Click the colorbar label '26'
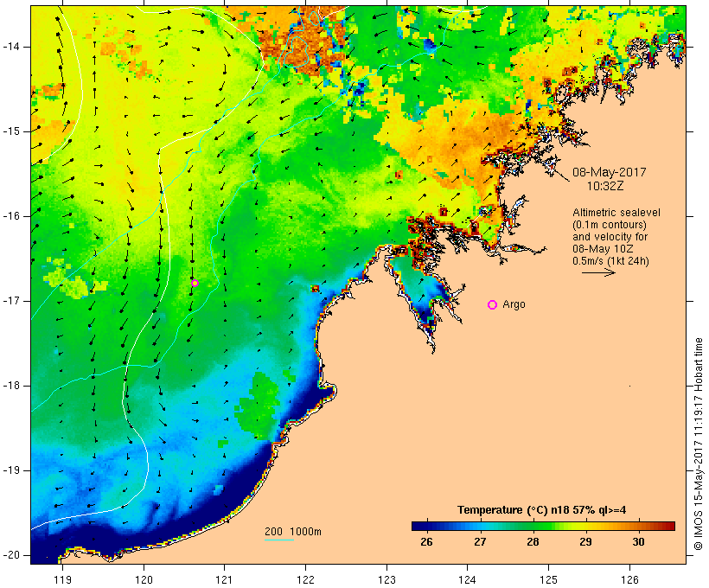Image resolution: width=709 pixels, height=588 pixels. (x=426, y=542)
